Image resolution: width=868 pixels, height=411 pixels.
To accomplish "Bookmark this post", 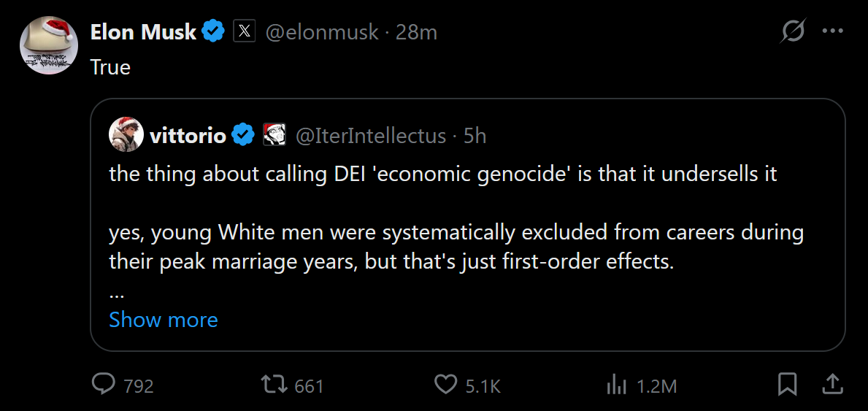I will coord(787,385).
